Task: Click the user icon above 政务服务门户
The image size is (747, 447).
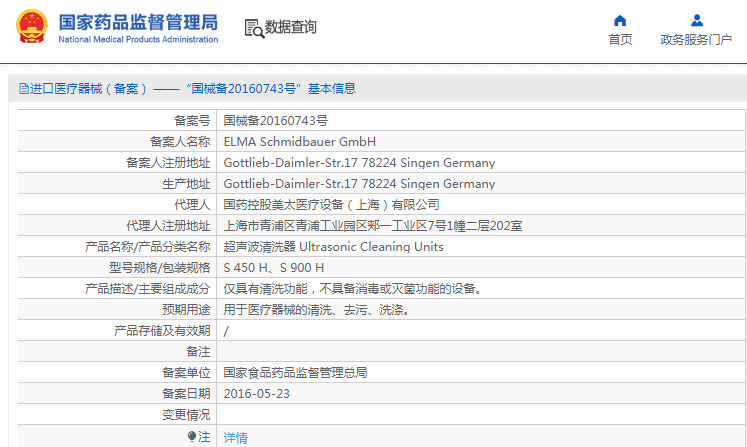Action: coord(697,20)
